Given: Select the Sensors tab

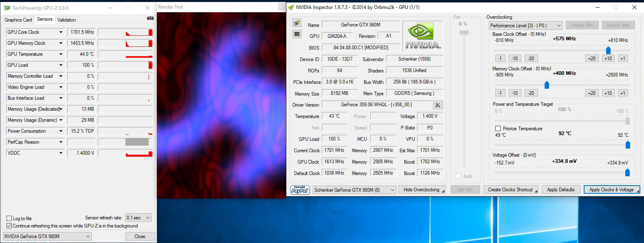Looking at the screenshot, I should 45,19.
